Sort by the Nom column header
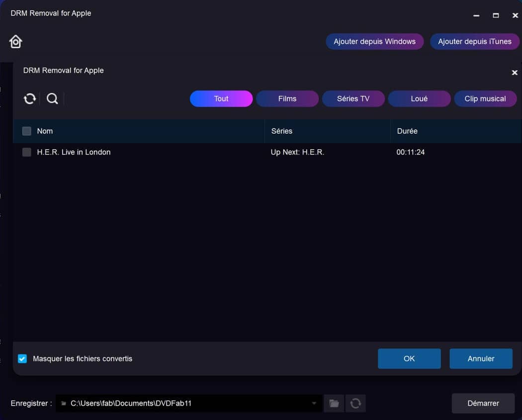The height and width of the screenshot is (420, 522). point(45,131)
